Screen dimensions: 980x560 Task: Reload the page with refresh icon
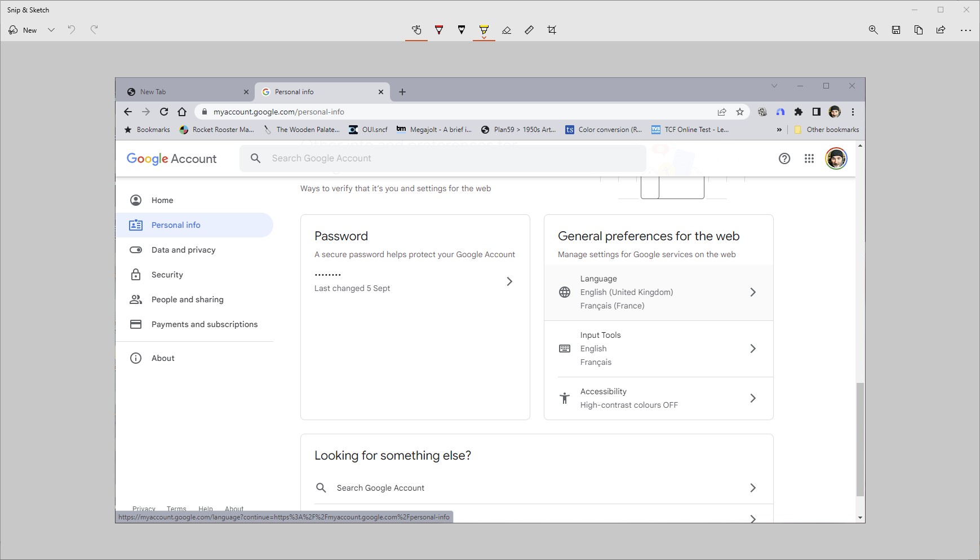pos(164,112)
